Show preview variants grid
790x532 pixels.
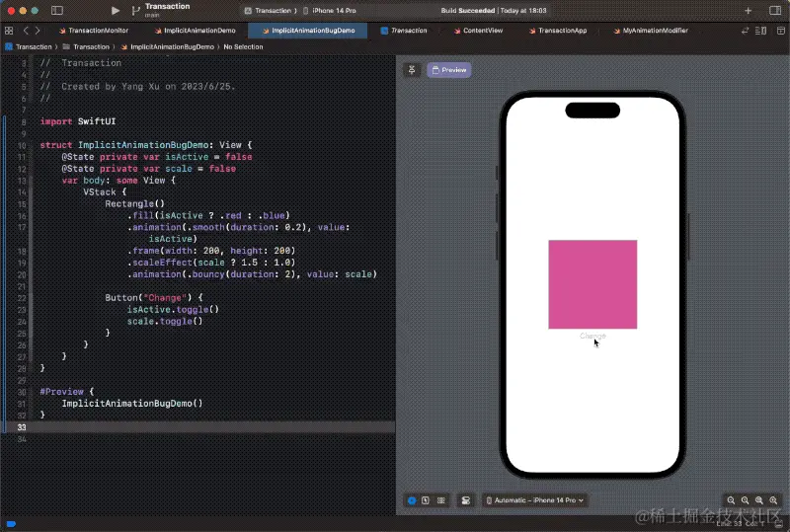pyautogui.click(x=440, y=500)
